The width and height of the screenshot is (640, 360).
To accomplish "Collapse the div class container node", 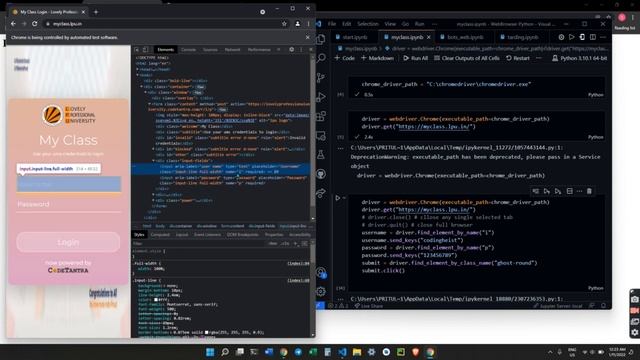I will point(142,87).
